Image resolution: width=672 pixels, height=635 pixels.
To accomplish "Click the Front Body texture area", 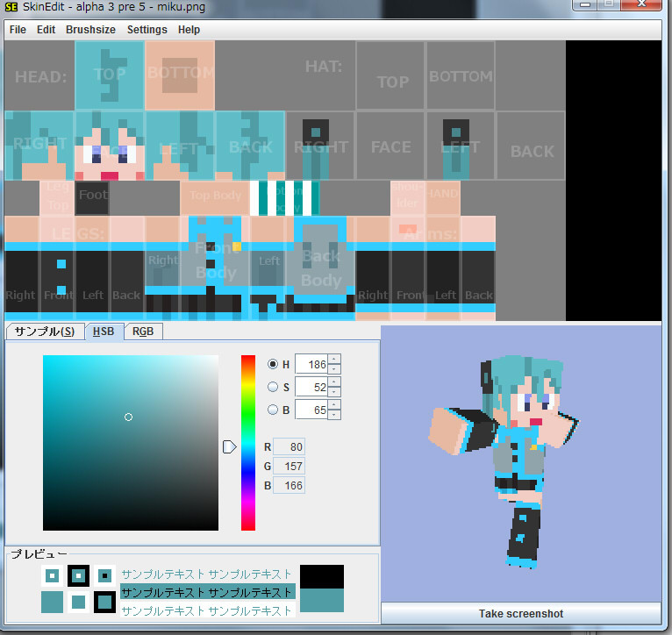I will pyautogui.click(x=215, y=268).
